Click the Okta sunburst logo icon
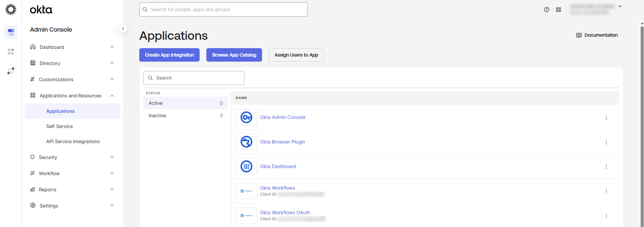The height and width of the screenshot is (227, 644). pyautogui.click(x=11, y=9)
